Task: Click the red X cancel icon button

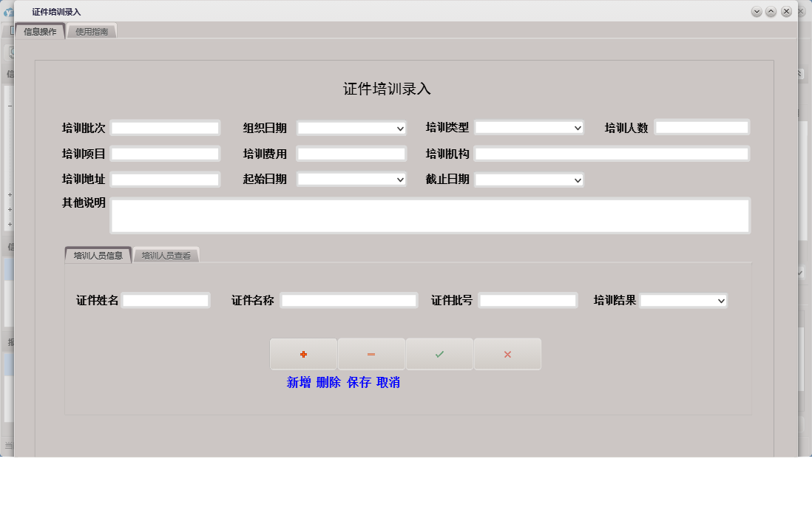Action: [x=508, y=354]
